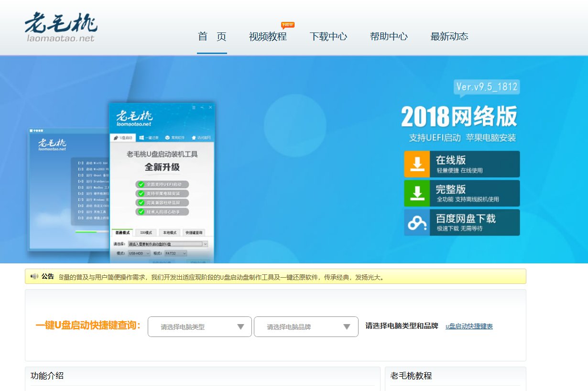Open the 下载中心 menu item
The height and width of the screenshot is (391, 588).
pos(328,36)
